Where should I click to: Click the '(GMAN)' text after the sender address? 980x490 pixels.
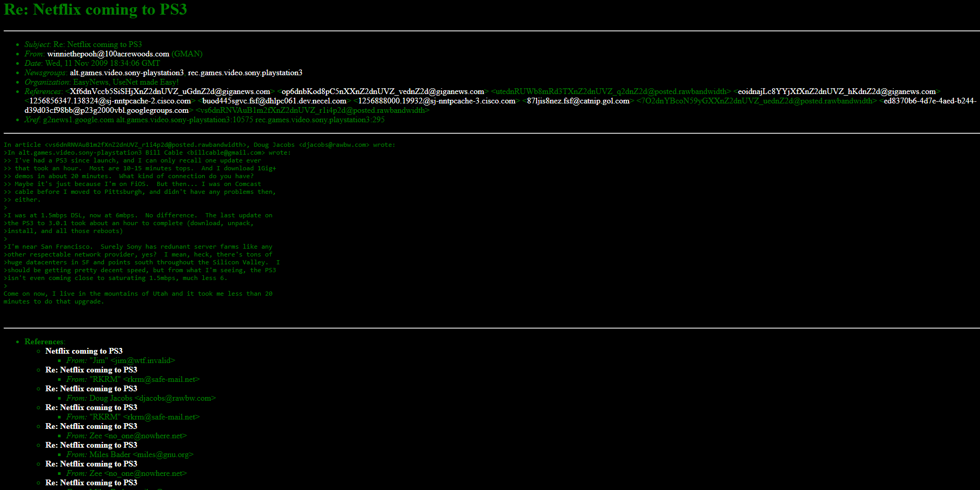point(187,54)
